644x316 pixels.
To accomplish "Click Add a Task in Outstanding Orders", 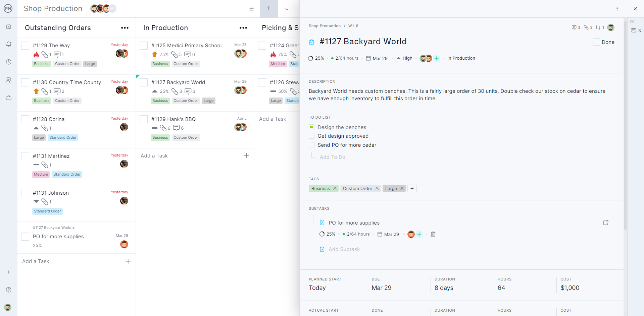I will [x=36, y=261].
